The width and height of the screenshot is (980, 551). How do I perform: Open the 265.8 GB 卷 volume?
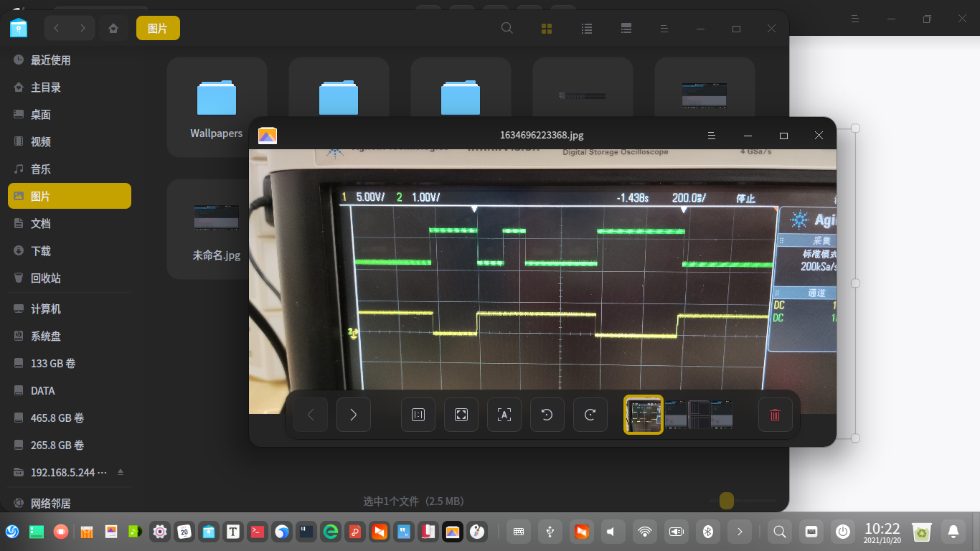70,446
